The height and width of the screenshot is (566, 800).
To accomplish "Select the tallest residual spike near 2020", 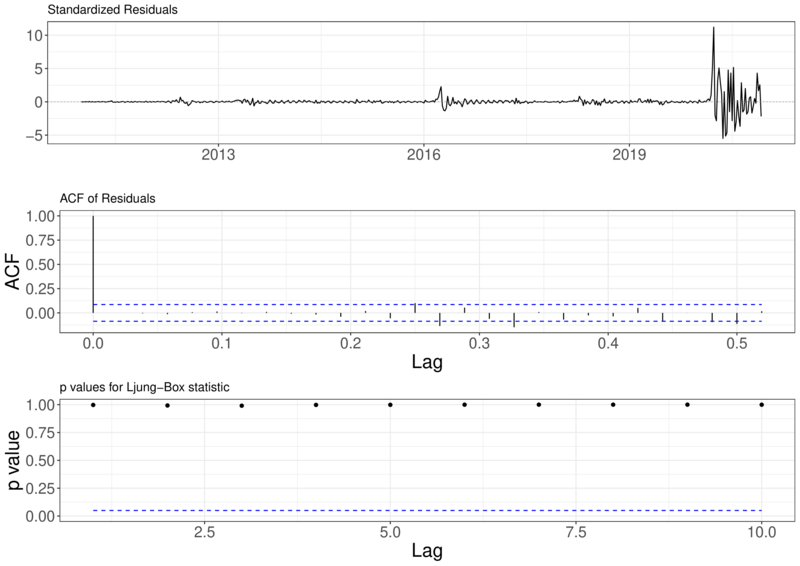I will (x=713, y=30).
